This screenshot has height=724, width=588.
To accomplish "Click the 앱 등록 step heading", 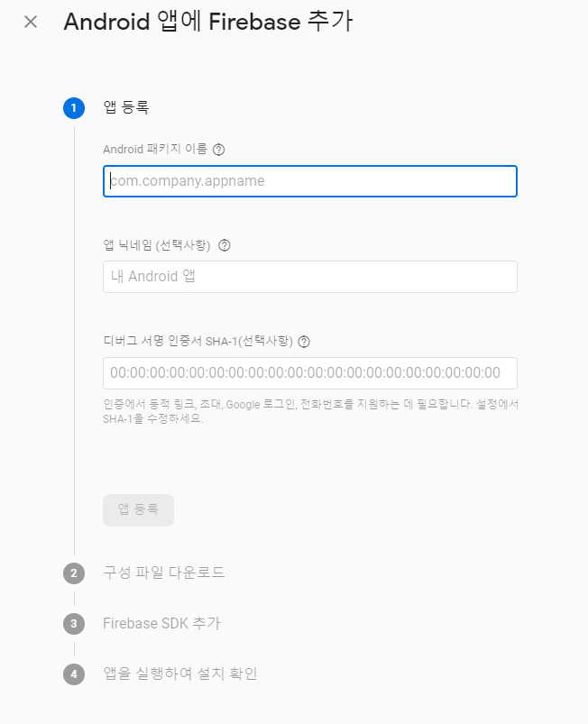I will 126,107.
